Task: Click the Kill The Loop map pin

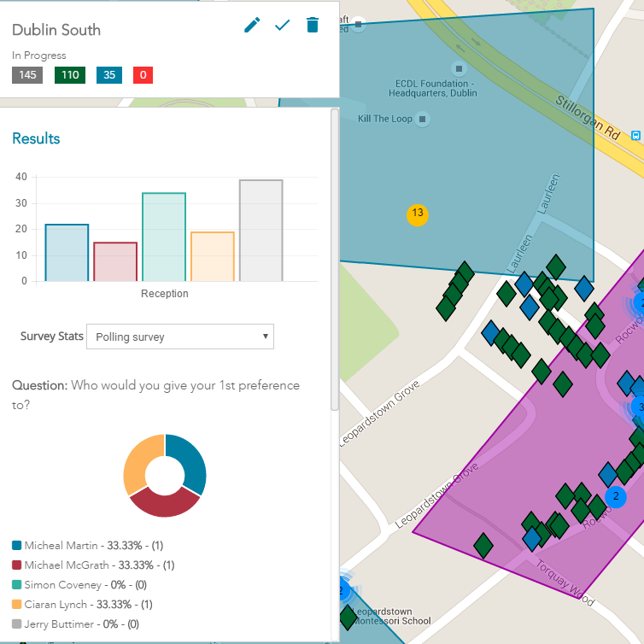Action: (422, 119)
